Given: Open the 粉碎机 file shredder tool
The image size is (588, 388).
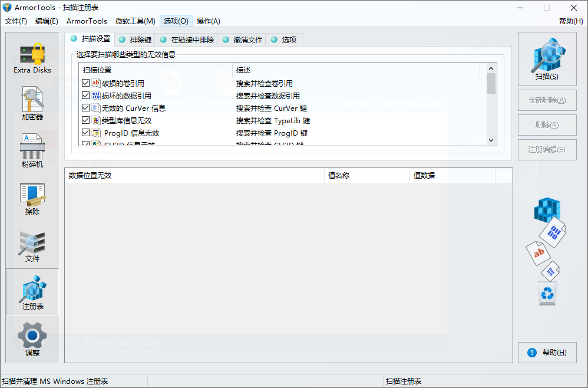Looking at the screenshot, I should pos(32,149).
